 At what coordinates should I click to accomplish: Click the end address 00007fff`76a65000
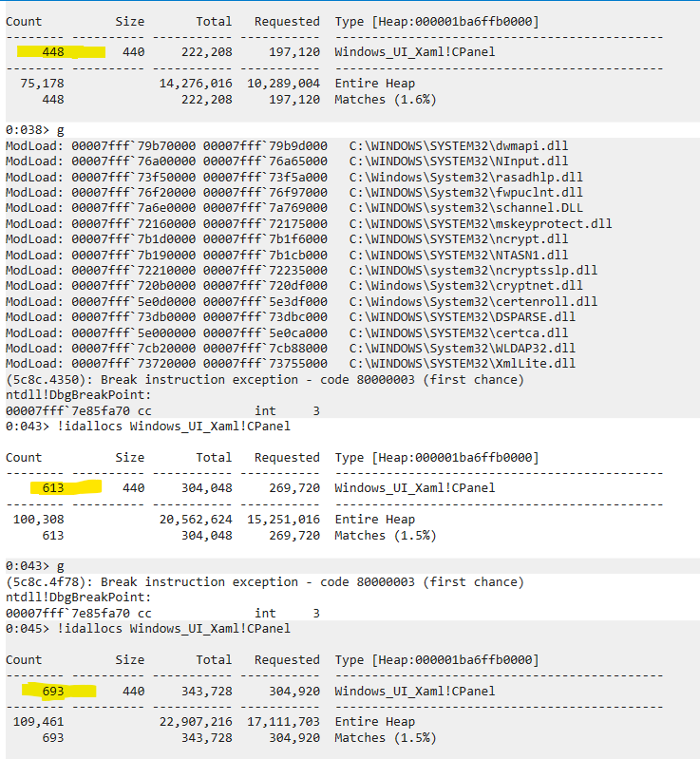(265, 161)
